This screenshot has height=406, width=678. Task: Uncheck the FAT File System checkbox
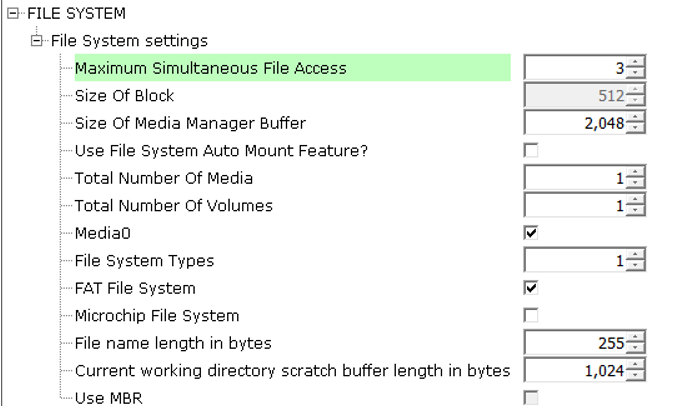[531, 288]
